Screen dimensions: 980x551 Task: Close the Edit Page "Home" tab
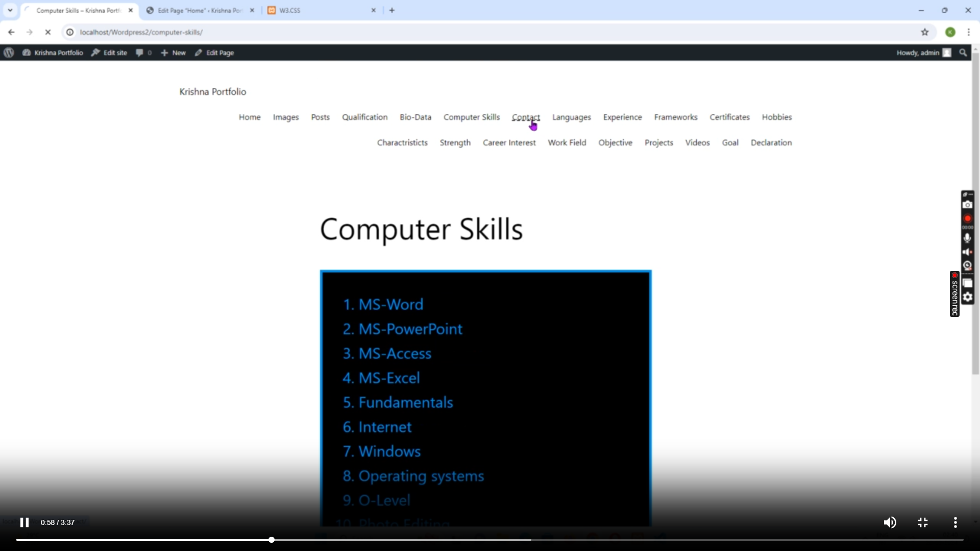click(x=252, y=10)
